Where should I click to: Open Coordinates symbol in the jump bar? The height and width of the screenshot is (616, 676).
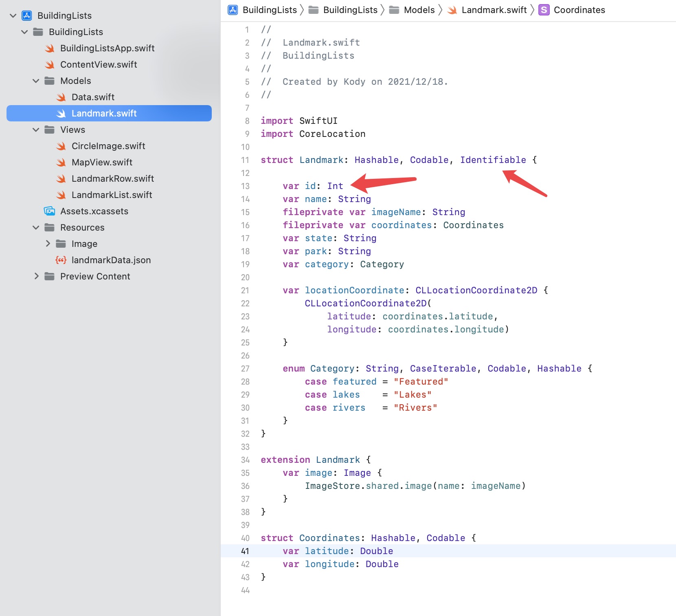pyautogui.click(x=579, y=10)
